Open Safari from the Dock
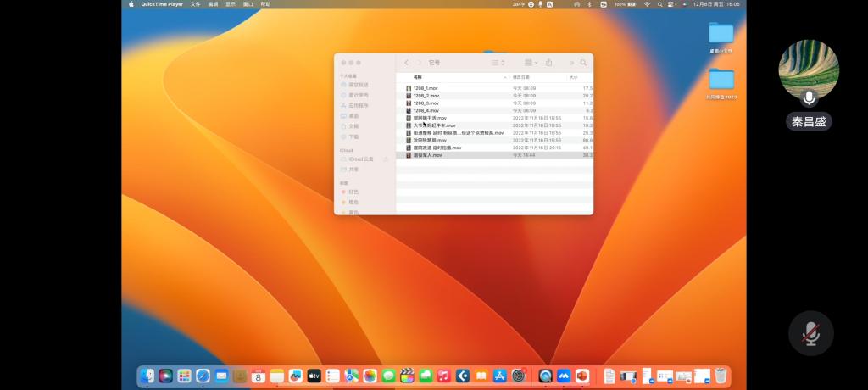The height and width of the screenshot is (390, 868). [203, 376]
